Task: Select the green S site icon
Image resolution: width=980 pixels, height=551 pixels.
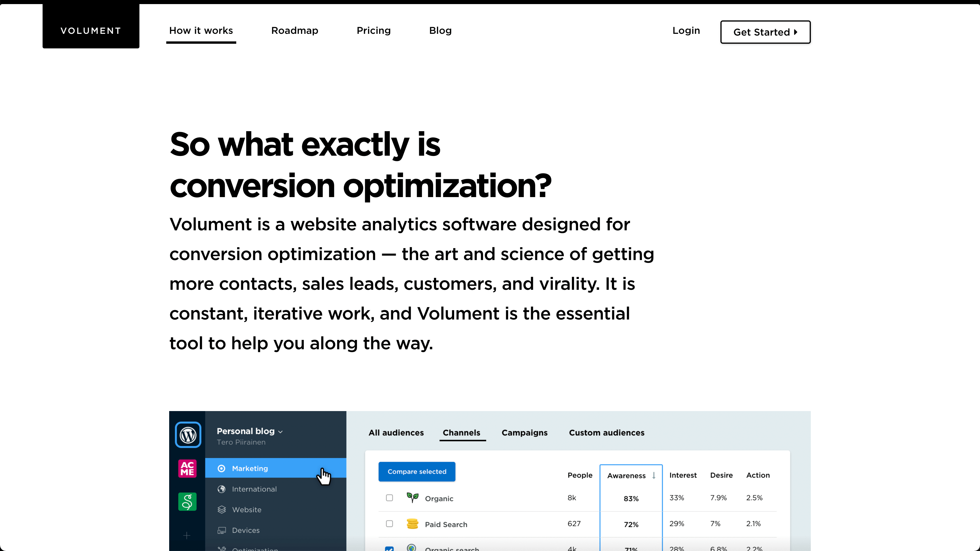Action: 187,501
